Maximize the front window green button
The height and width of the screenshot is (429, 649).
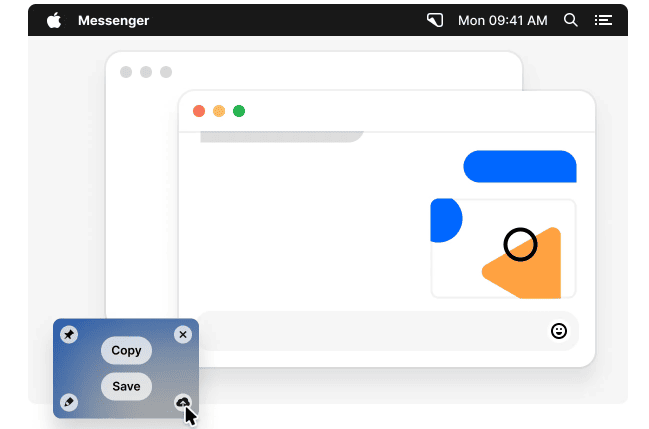coord(239,111)
